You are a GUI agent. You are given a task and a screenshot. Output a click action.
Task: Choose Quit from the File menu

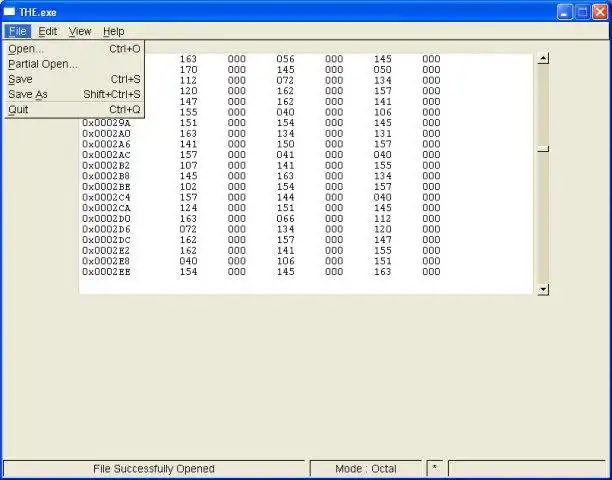(x=74, y=109)
